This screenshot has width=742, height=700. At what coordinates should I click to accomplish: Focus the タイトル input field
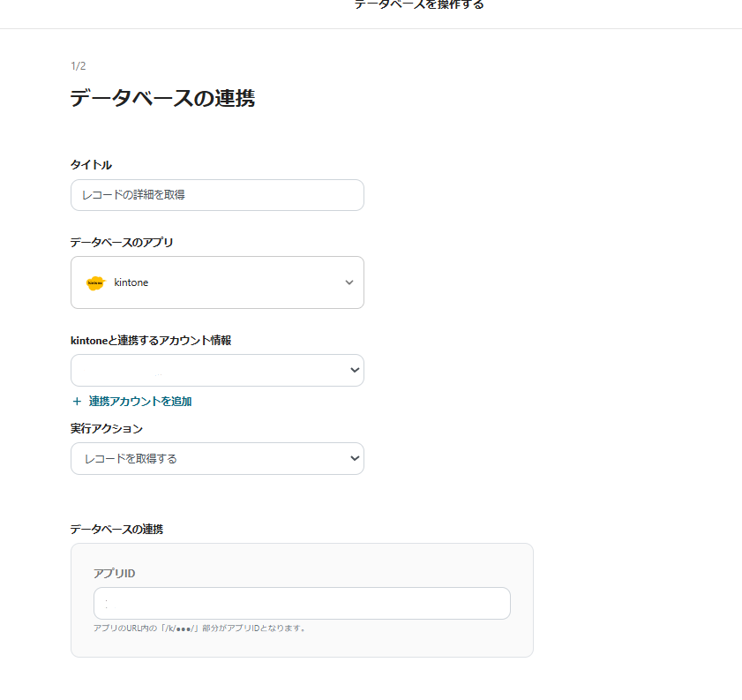pos(217,195)
